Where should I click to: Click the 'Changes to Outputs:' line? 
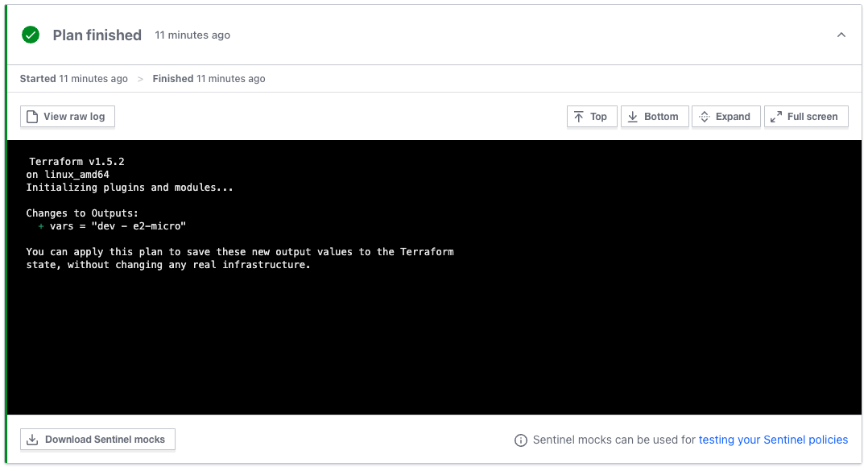(x=82, y=213)
